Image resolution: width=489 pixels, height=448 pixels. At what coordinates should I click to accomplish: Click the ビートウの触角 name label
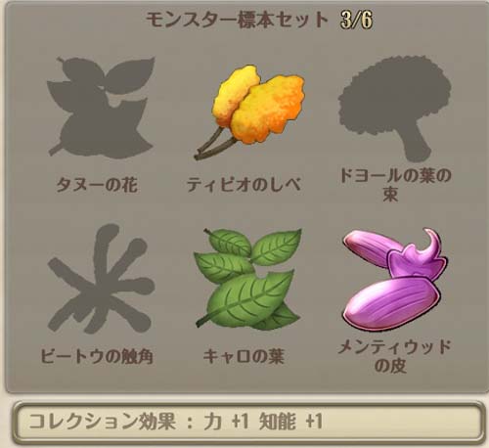click(x=97, y=356)
